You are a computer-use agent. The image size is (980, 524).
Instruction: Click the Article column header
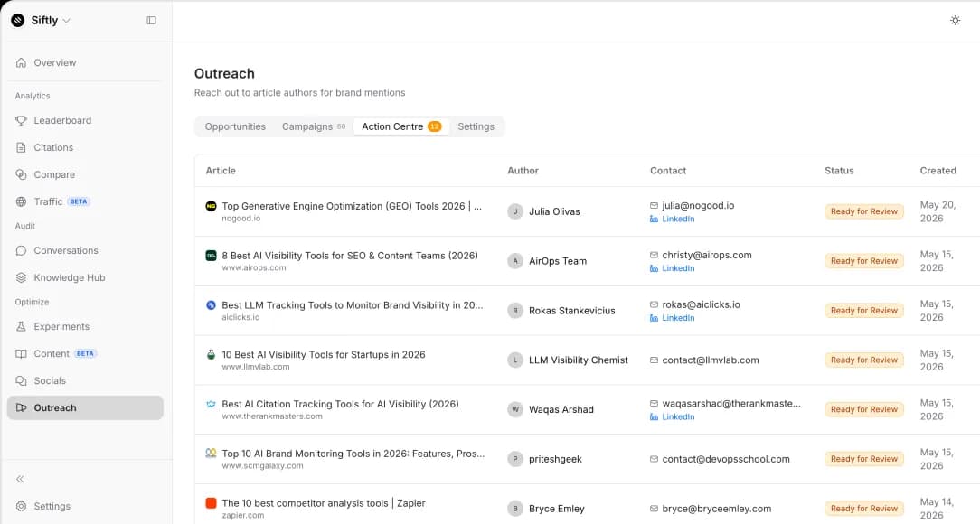[x=221, y=171]
